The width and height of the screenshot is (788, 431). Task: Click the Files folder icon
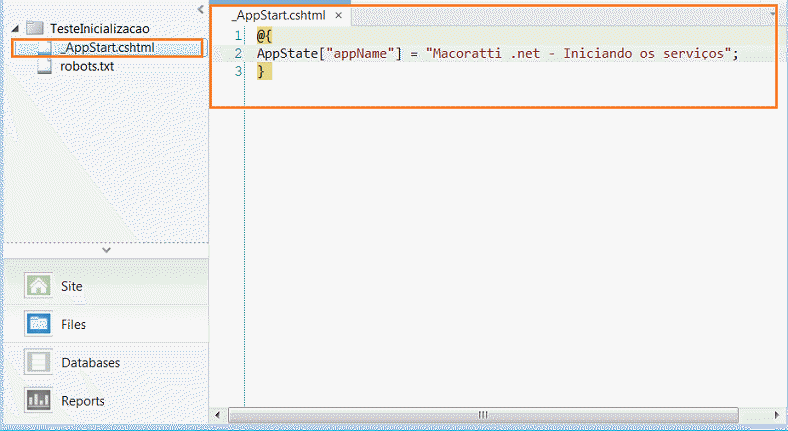point(38,324)
